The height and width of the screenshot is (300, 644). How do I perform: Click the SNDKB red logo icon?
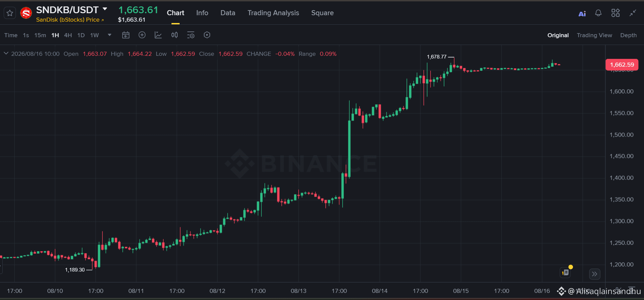tap(26, 13)
